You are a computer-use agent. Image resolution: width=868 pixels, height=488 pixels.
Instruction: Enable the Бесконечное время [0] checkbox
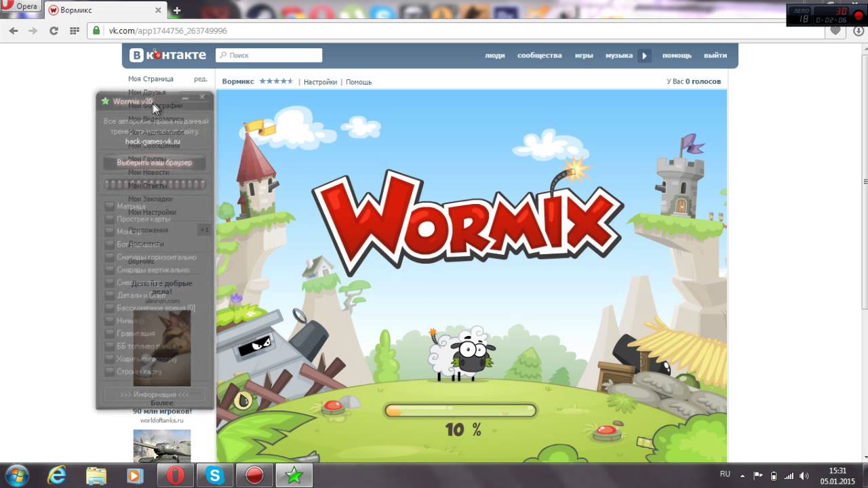(109, 308)
